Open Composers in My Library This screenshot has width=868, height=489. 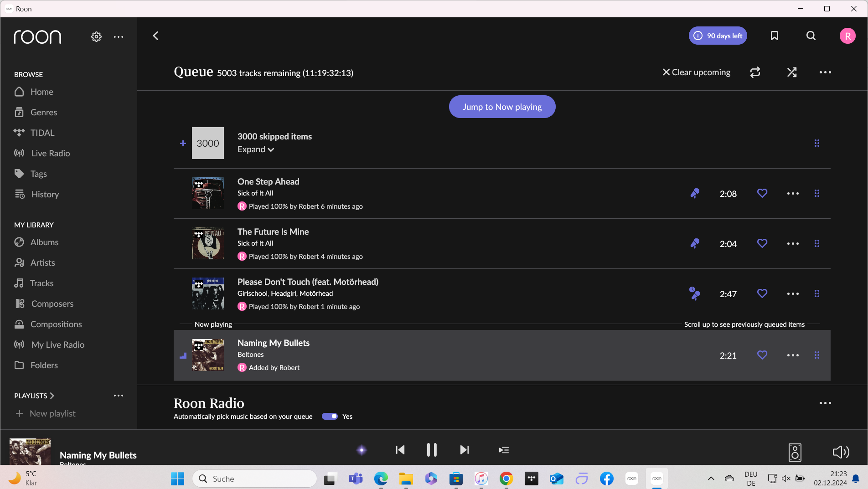[44, 304]
